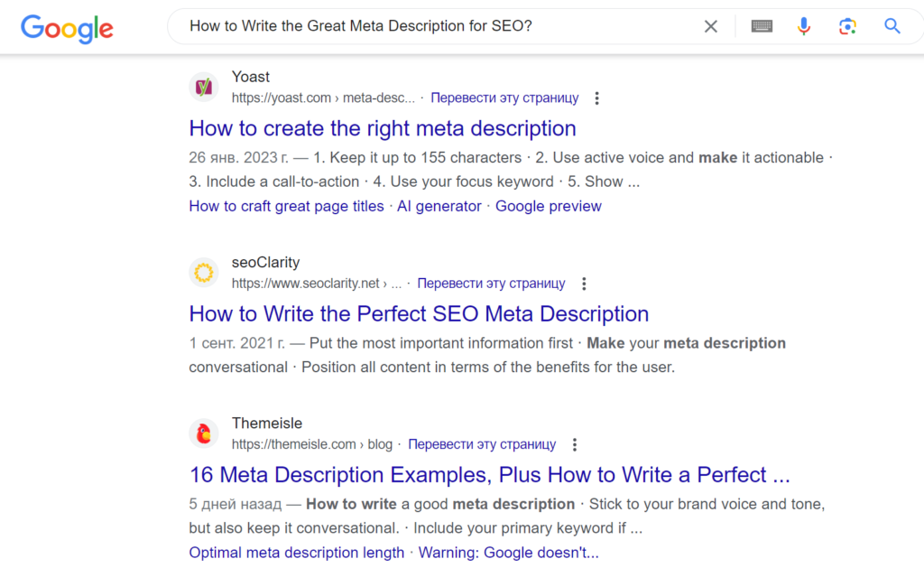This screenshot has width=924, height=587.
Task: Click the Yoast site favicon
Action: click(204, 87)
